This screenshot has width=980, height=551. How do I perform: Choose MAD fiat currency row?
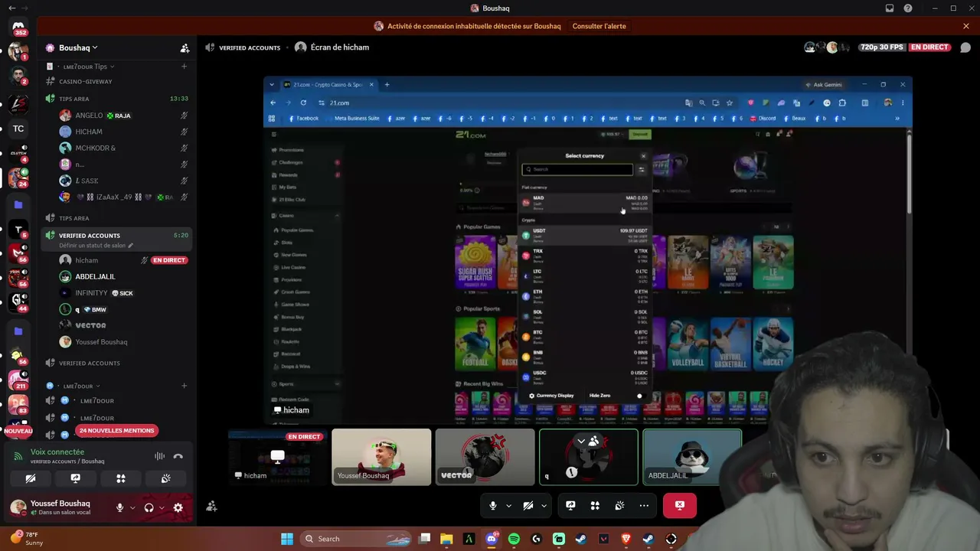585,203
